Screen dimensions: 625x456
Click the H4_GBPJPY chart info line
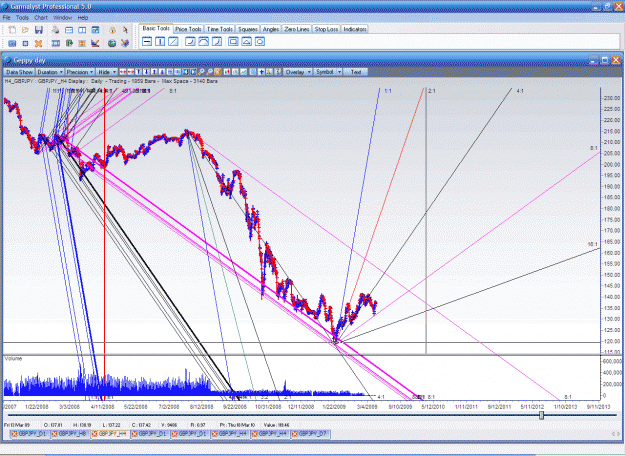point(111,81)
